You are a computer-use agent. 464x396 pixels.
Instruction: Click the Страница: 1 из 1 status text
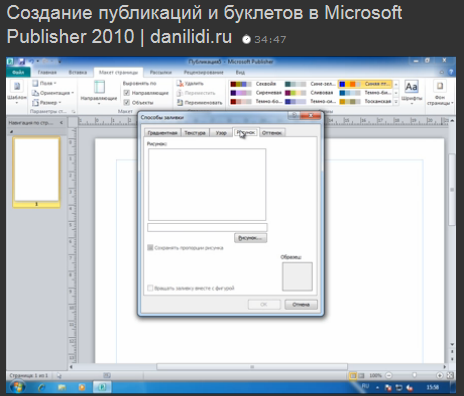point(29,376)
